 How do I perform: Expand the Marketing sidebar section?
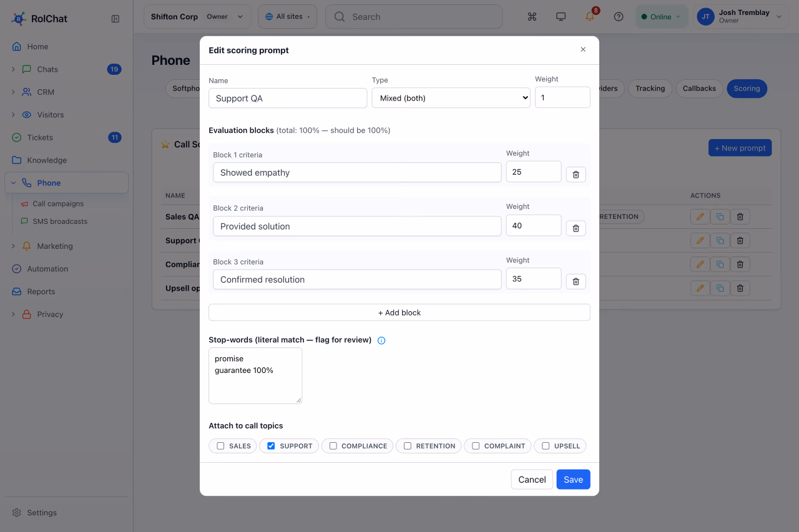[x=13, y=246]
